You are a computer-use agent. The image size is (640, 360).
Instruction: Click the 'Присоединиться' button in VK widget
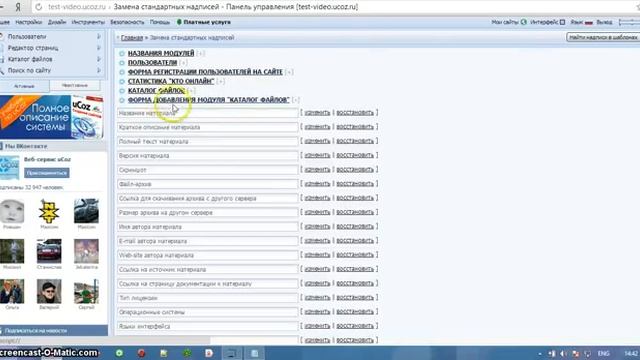[47, 173]
